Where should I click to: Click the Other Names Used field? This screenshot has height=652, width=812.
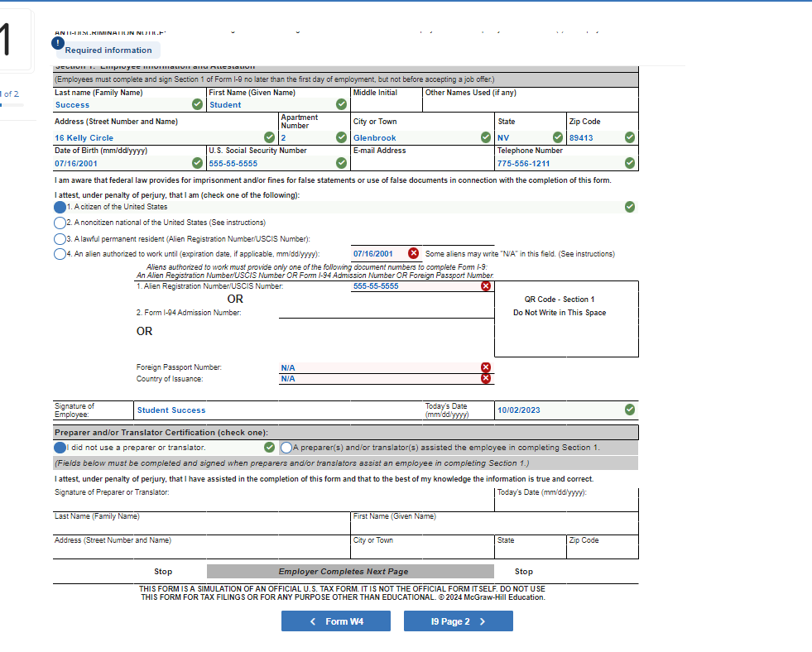coord(531,104)
